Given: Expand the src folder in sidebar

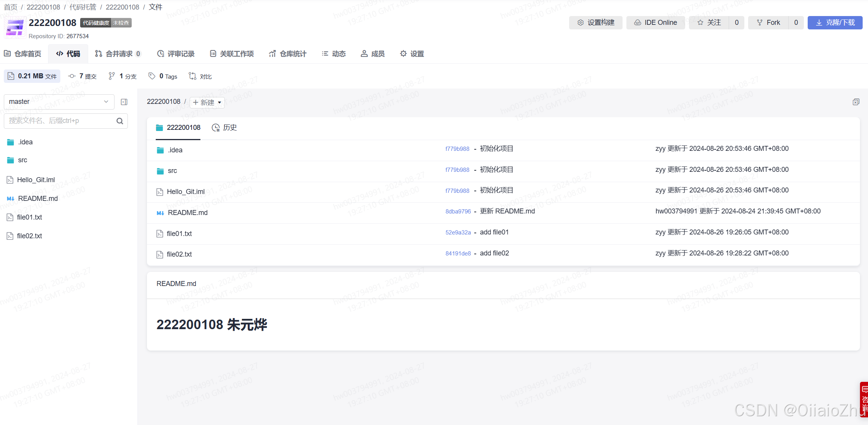Looking at the screenshot, I should (23, 160).
